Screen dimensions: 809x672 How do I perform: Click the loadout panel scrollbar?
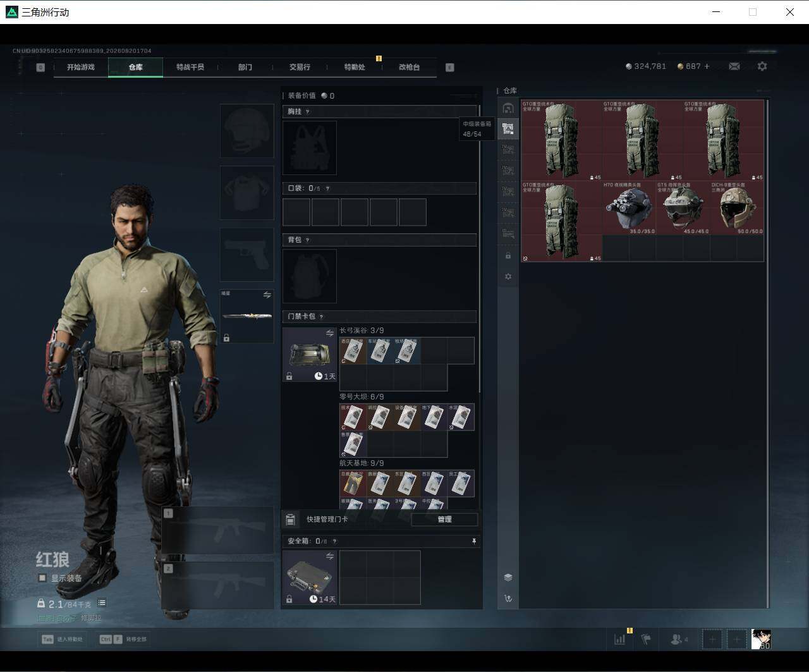coord(480,249)
